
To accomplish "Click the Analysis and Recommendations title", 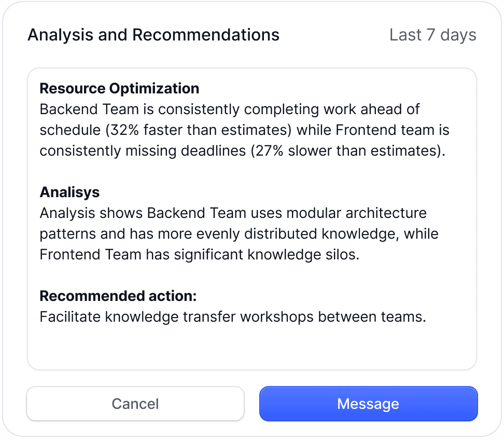I will click(153, 35).
